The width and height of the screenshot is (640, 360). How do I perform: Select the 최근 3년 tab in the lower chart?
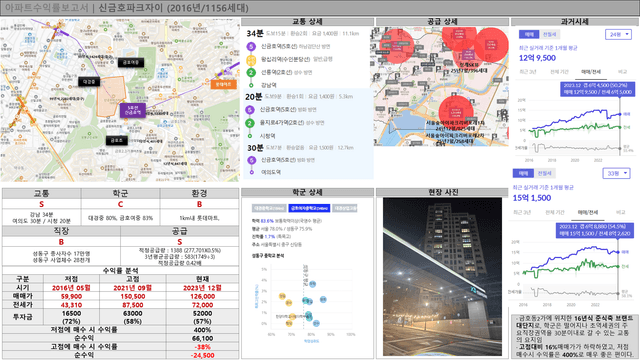tap(522, 212)
